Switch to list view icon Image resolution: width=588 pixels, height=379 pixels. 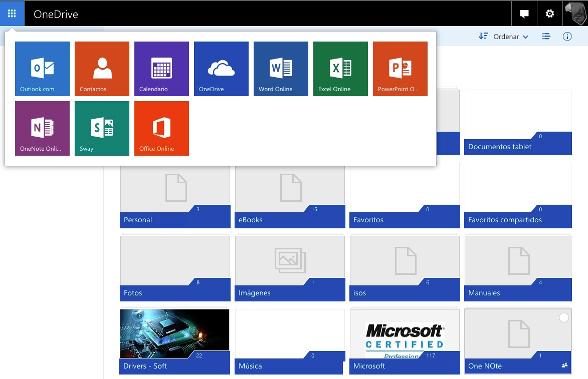[x=546, y=37]
